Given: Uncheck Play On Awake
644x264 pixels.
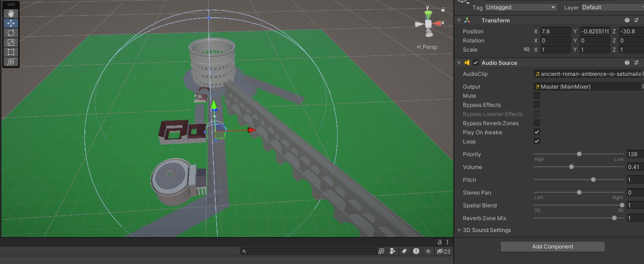Looking at the screenshot, I should click(537, 132).
